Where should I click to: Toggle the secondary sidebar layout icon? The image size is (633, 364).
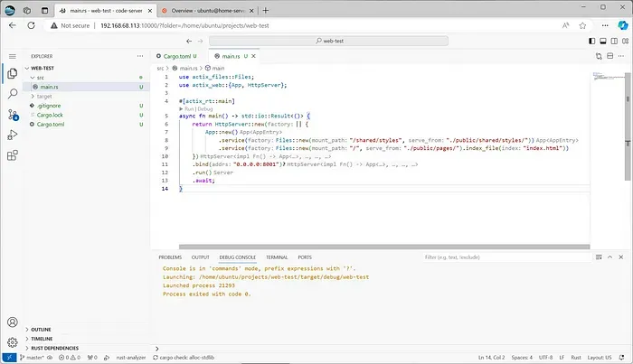614,41
